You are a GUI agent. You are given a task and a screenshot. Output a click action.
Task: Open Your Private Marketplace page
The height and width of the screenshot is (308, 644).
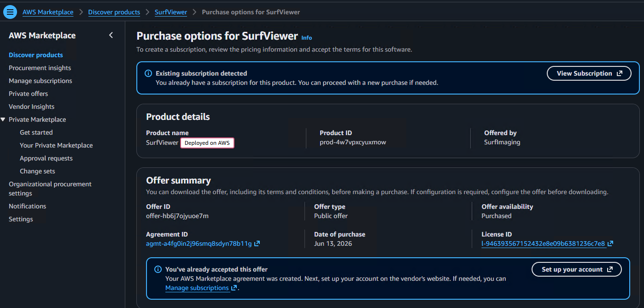pos(56,145)
